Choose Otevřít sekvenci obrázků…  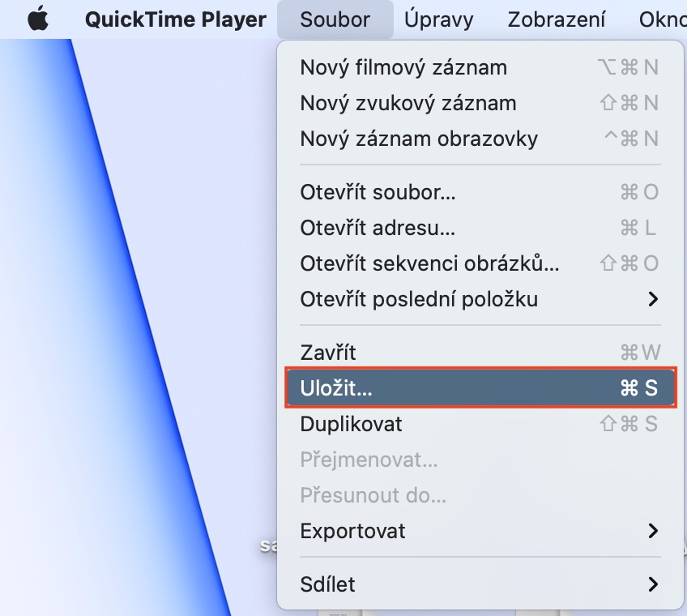(480, 263)
